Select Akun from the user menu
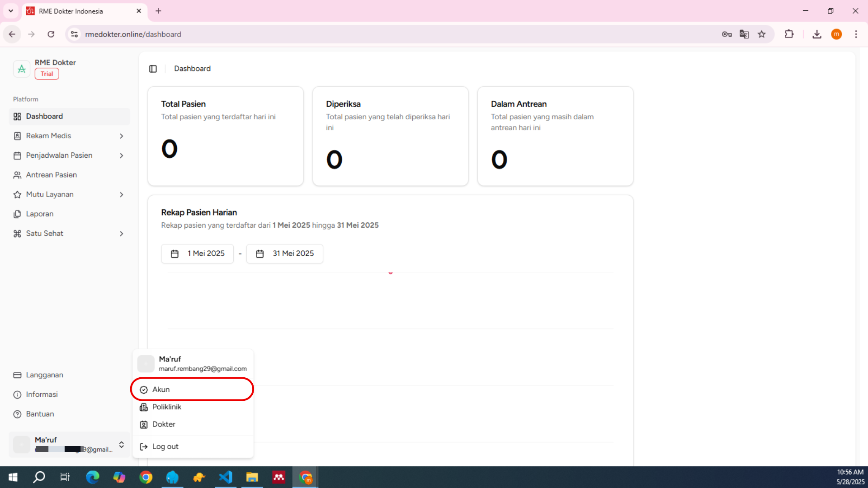The image size is (868, 488). [x=161, y=389]
